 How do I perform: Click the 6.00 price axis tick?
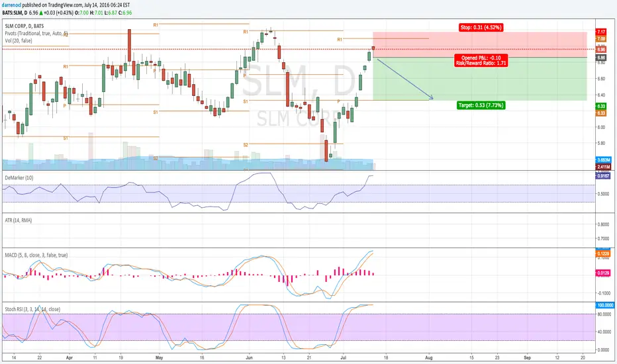click(601, 127)
